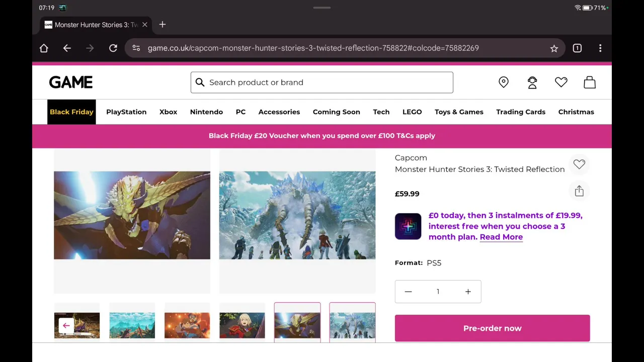Tap the Wi-Fi status icon

(x=578, y=8)
